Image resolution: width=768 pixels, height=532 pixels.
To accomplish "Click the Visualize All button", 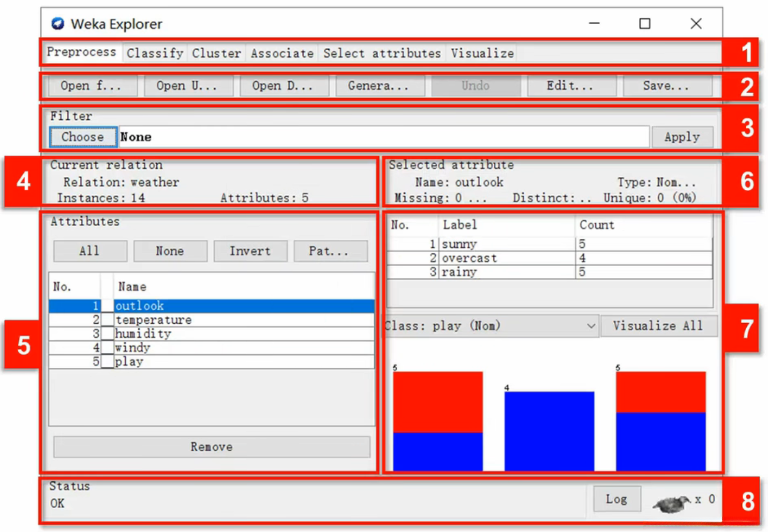I will tap(659, 326).
